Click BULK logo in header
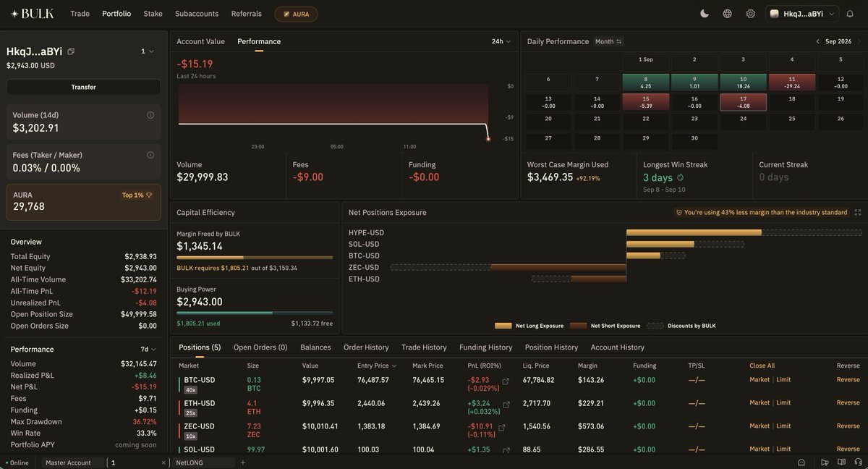 (32, 14)
